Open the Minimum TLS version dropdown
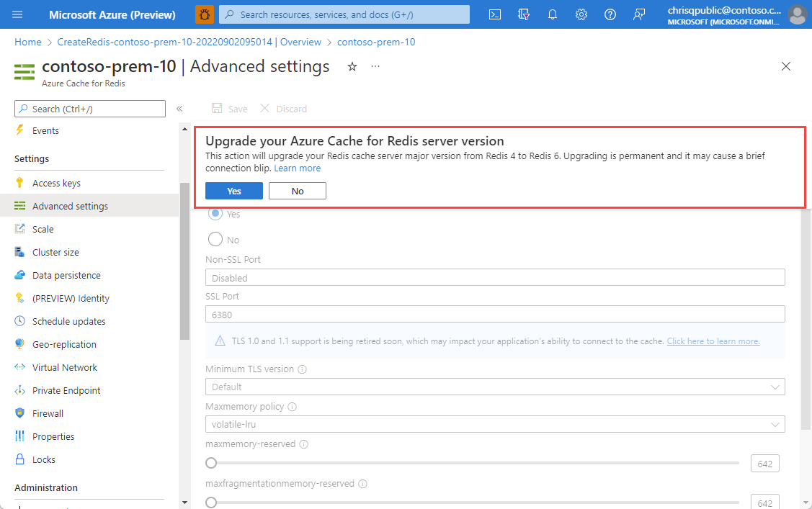The image size is (812, 509). tap(495, 387)
